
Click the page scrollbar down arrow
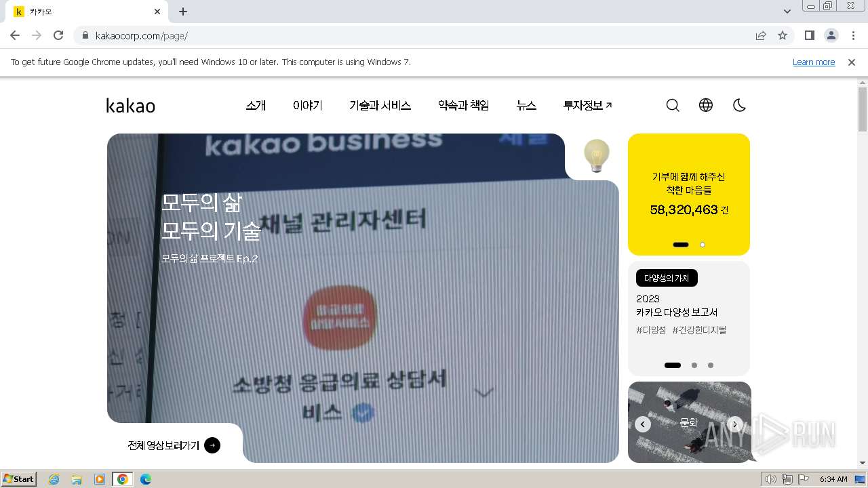(x=863, y=463)
